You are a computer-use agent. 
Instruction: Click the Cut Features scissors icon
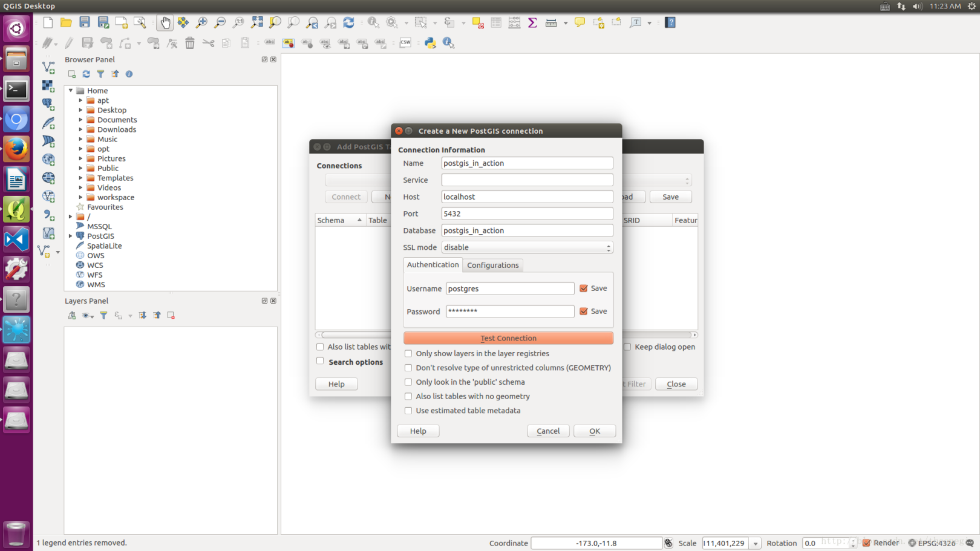[208, 43]
